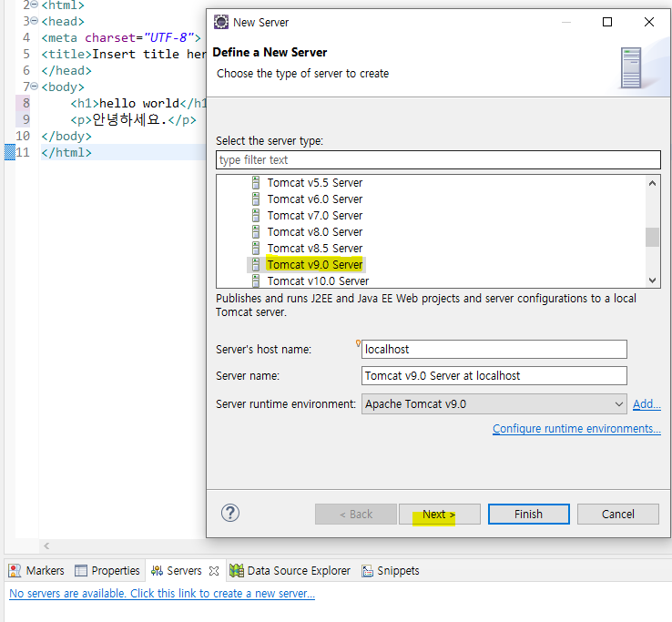Click the Next button in New Server dialog
Screen dimensions: 672x622
(x=439, y=514)
